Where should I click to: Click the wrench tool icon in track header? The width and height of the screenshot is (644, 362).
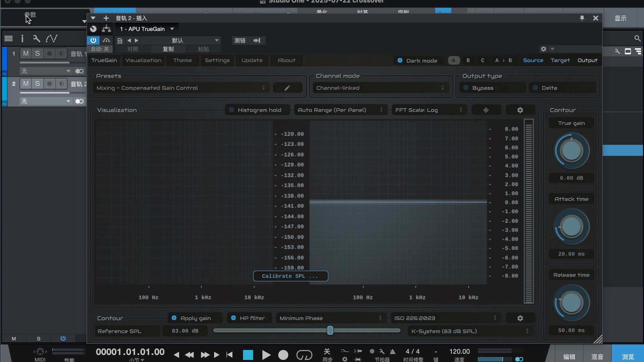(36, 39)
